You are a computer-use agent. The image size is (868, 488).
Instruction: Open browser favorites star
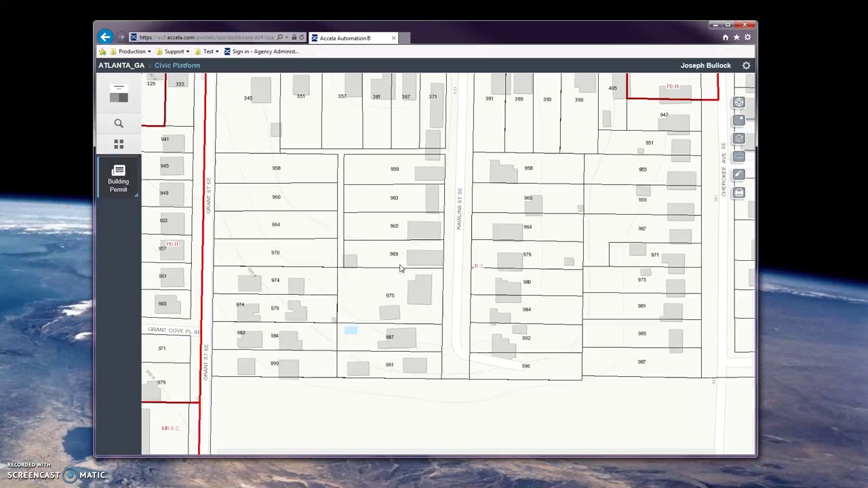[736, 37]
